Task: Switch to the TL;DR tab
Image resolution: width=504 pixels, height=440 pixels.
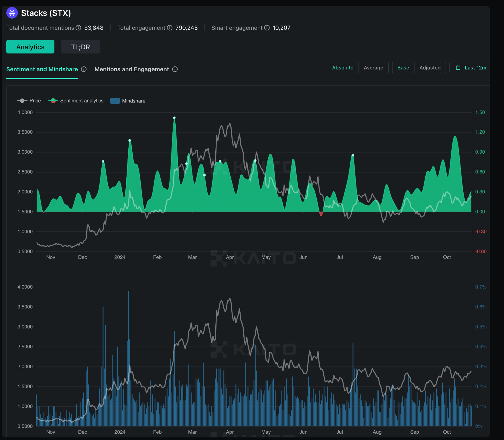Action: pos(80,47)
